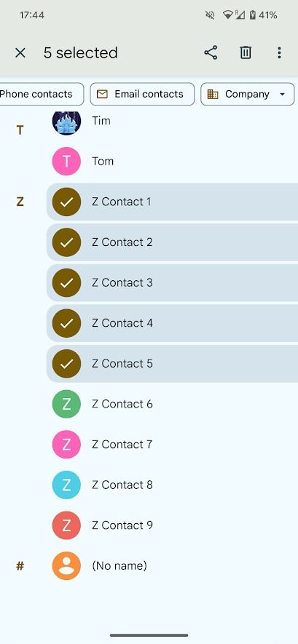298x644 pixels.
Task: Tap Tim's profile photo avatar
Action: coord(66,120)
